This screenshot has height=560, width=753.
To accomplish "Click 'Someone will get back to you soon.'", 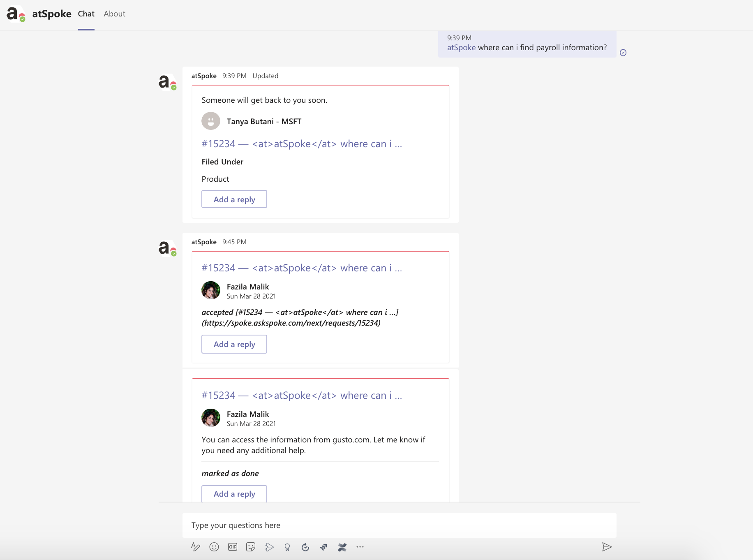I will click(x=264, y=100).
